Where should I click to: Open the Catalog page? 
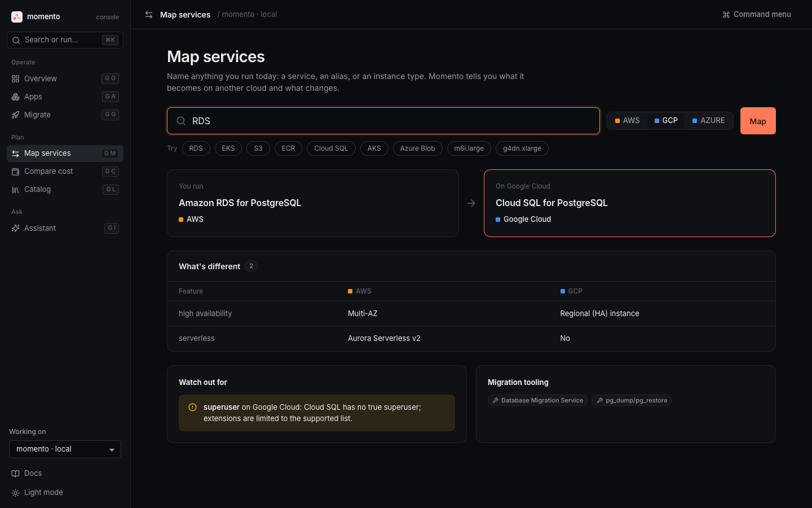(x=65, y=190)
